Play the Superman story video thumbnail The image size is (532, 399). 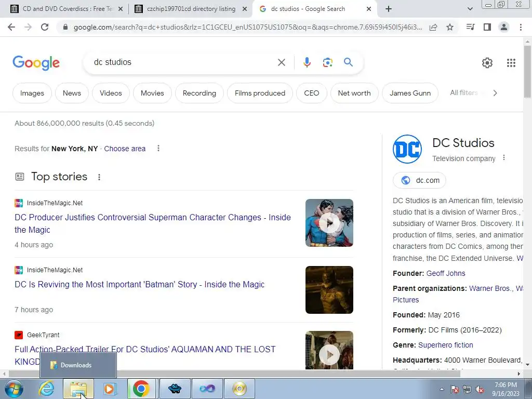pos(329,223)
